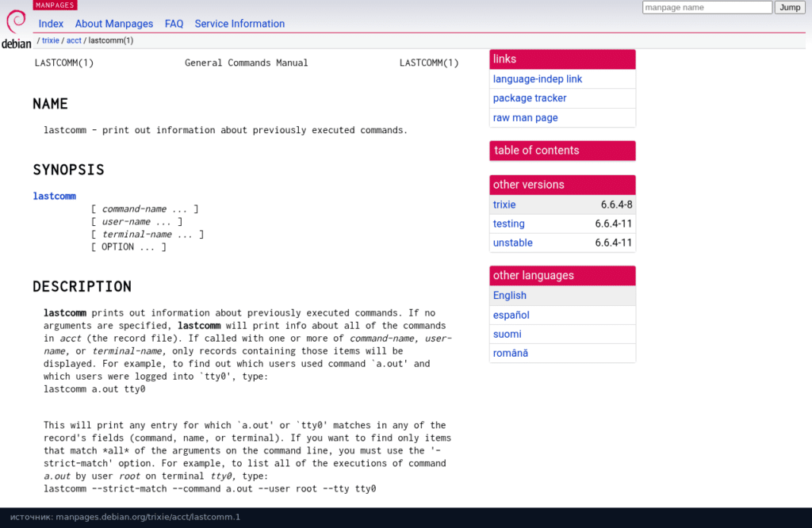Click '[ command-name ... ]' synopsis line

145,209
